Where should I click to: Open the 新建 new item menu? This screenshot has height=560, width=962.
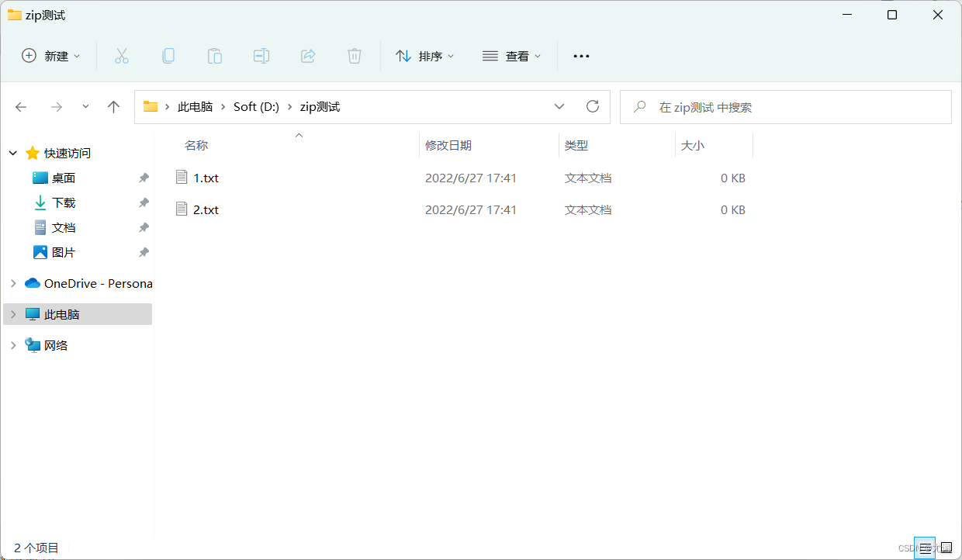tap(50, 55)
